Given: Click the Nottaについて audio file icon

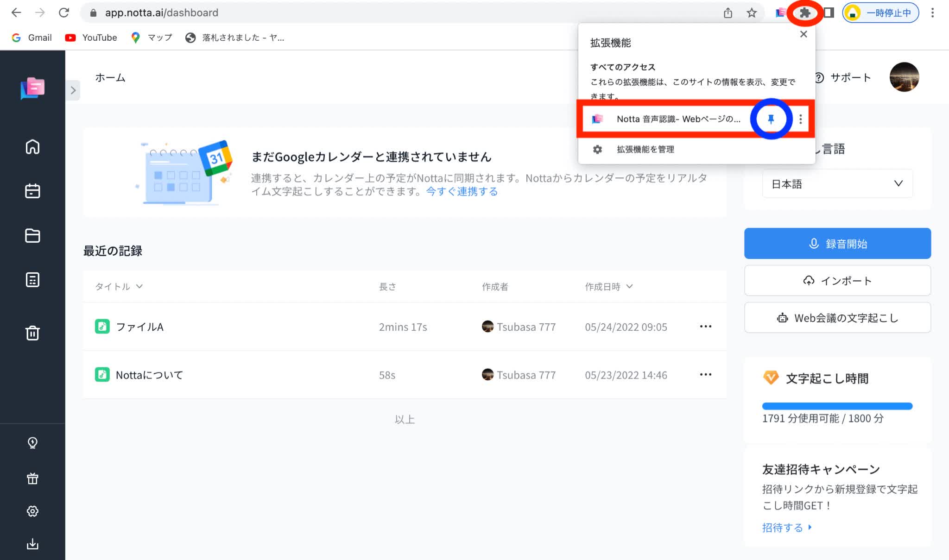Looking at the screenshot, I should click(x=102, y=374).
